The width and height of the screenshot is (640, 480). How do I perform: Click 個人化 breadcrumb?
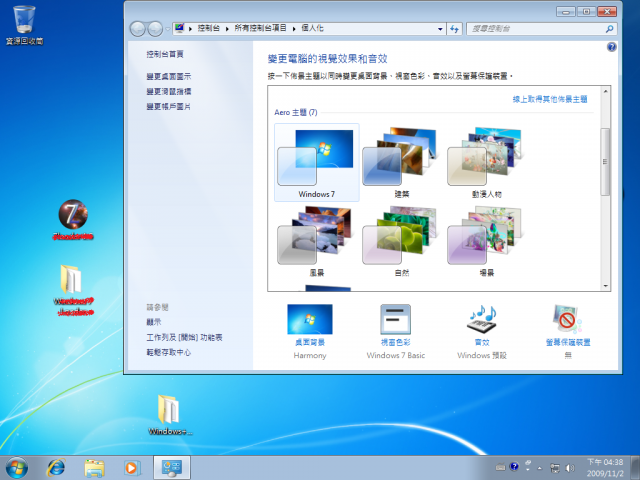pyautogui.click(x=312, y=28)
